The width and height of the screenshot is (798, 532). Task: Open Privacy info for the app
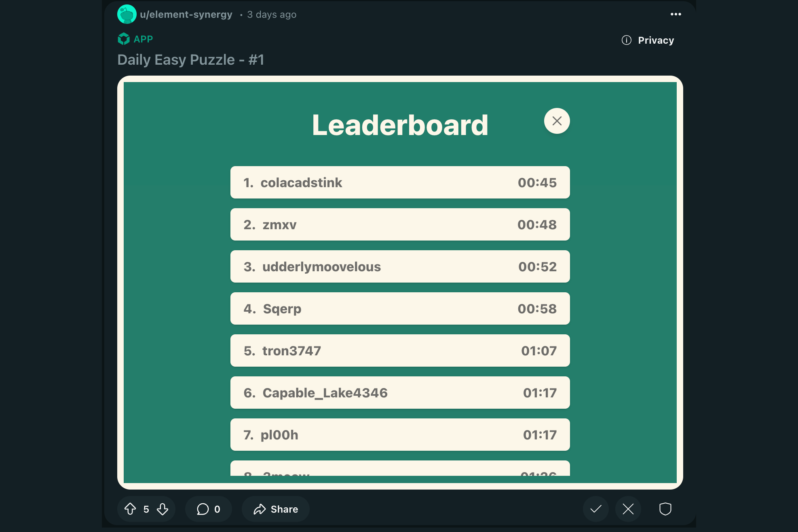tap(648, 40)
